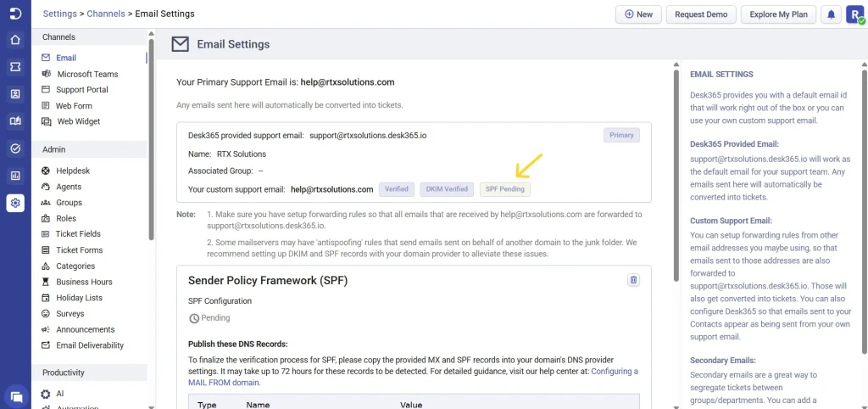Click the Surveys smiley icon

pyautogui.click(x=46, y=314)
